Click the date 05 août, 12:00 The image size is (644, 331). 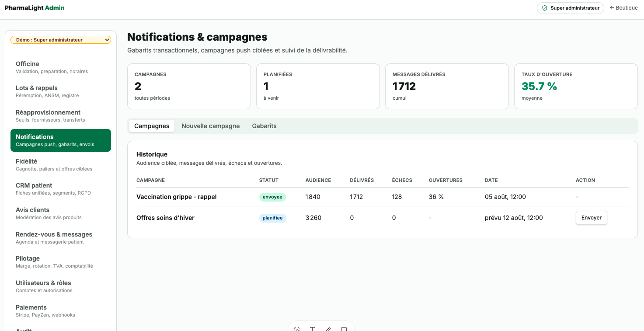[505, 197]
